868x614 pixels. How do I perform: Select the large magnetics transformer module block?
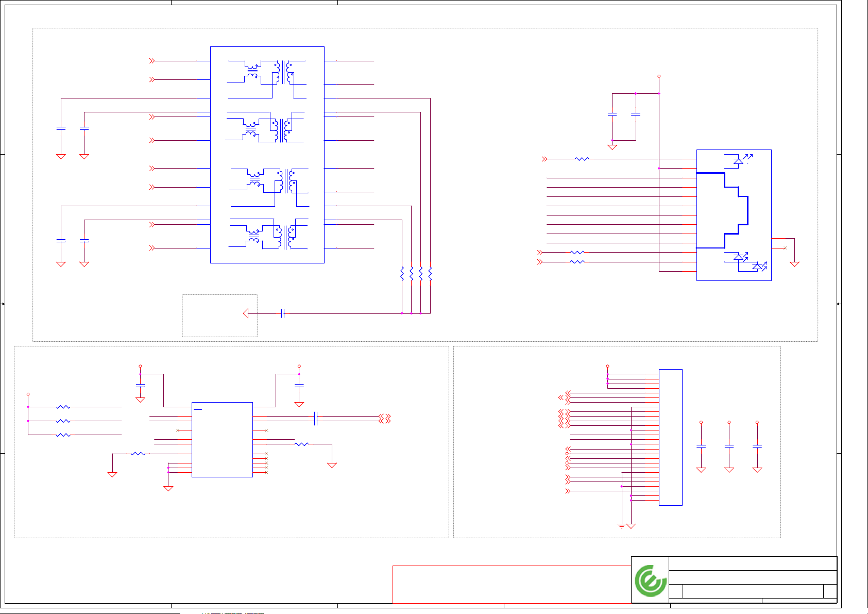267,155
